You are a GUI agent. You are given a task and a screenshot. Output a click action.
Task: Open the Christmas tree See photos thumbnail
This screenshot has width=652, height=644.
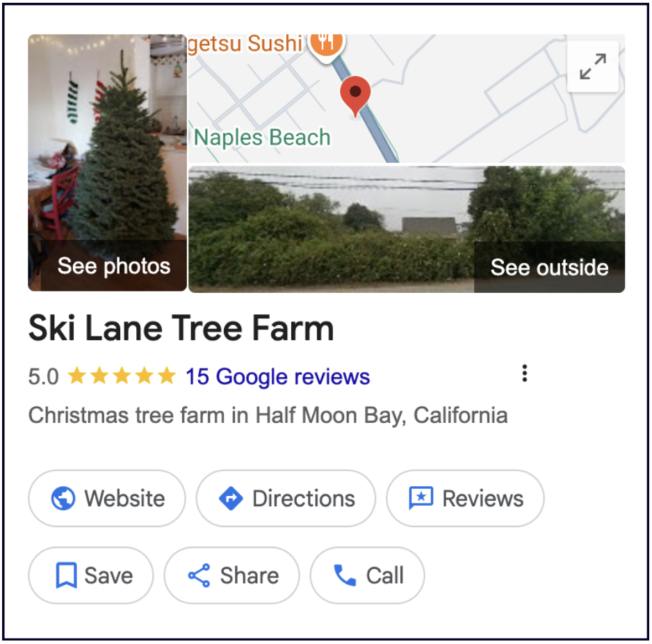(108, 162)
